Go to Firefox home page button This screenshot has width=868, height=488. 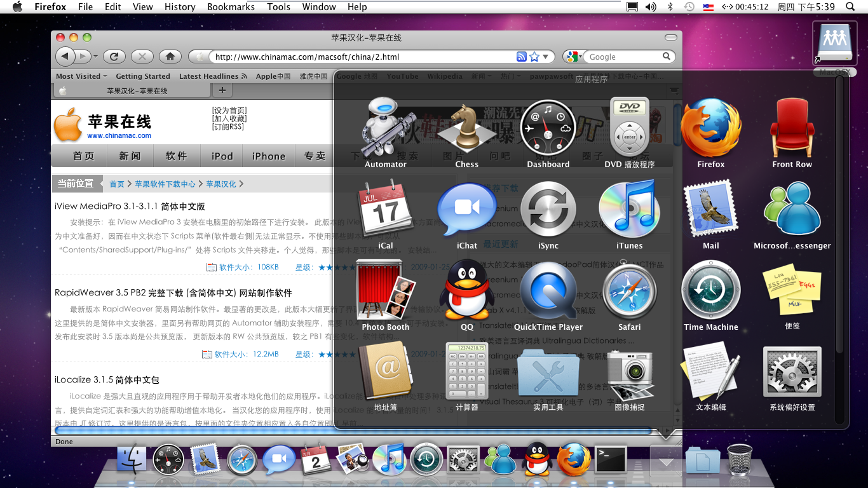click(170, 57)
